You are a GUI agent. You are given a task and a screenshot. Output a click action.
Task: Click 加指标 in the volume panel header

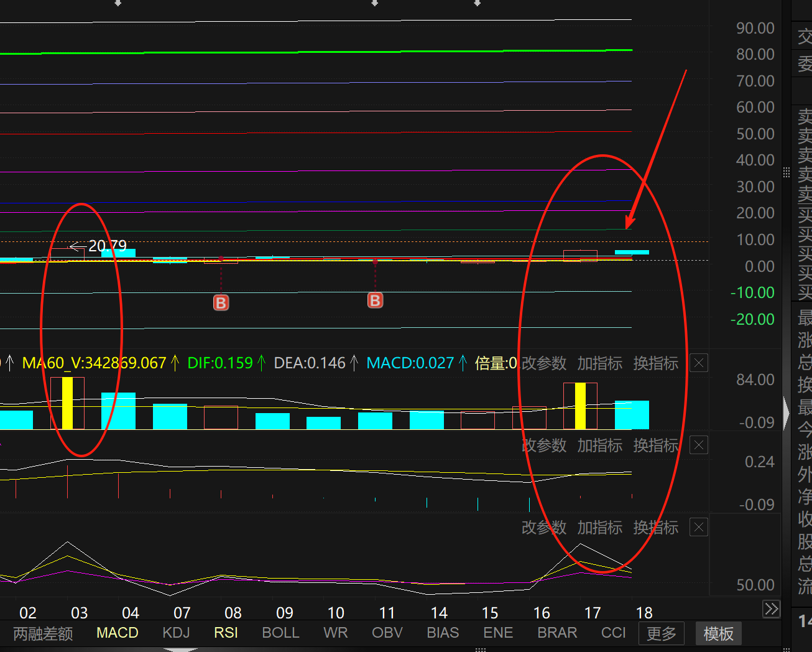click(x=600, y=363)
